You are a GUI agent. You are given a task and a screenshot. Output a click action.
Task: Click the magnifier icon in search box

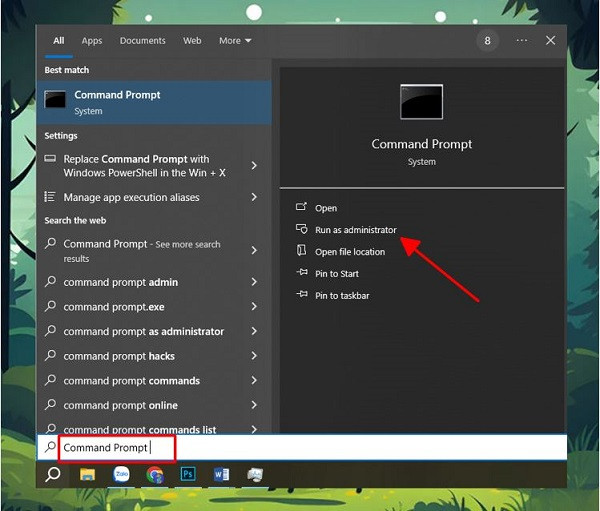(x=50, y=447)
